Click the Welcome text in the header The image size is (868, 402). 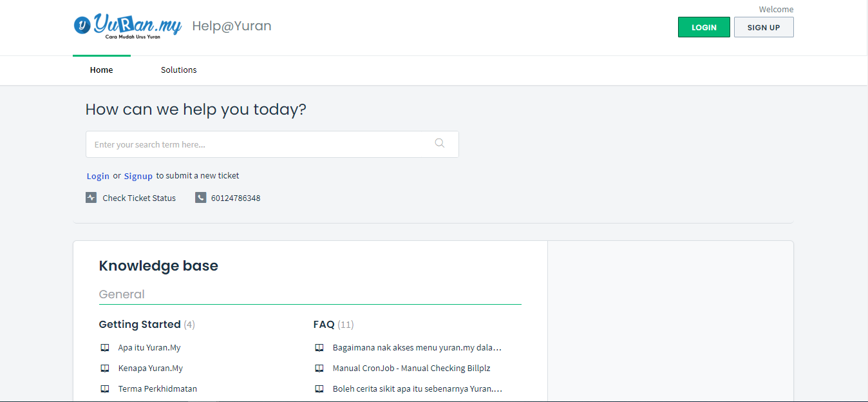click(x=776, y=10)
